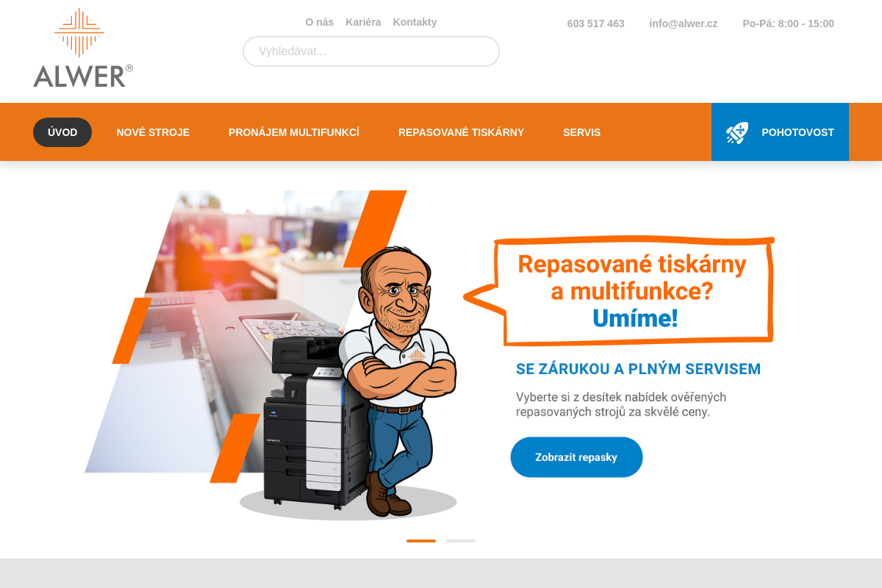Screen dimensions: 882x588
Task: Open the SERVIS menu item
Action: [x=581, y=132]
